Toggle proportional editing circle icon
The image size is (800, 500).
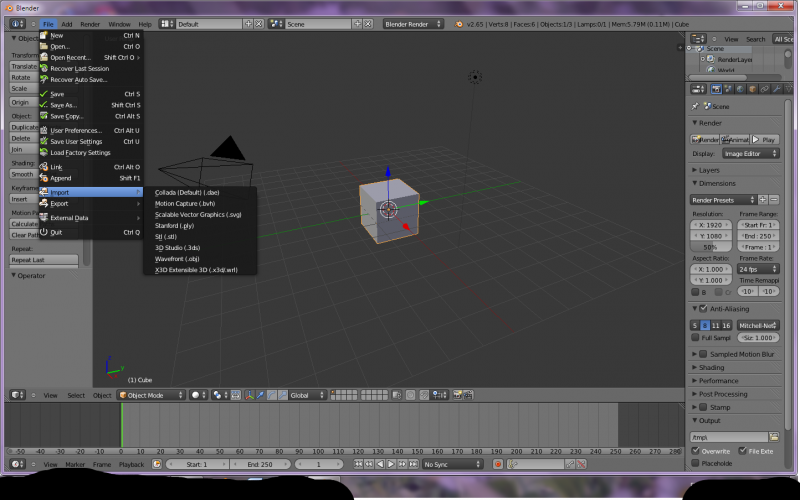(x=410, y=395)
